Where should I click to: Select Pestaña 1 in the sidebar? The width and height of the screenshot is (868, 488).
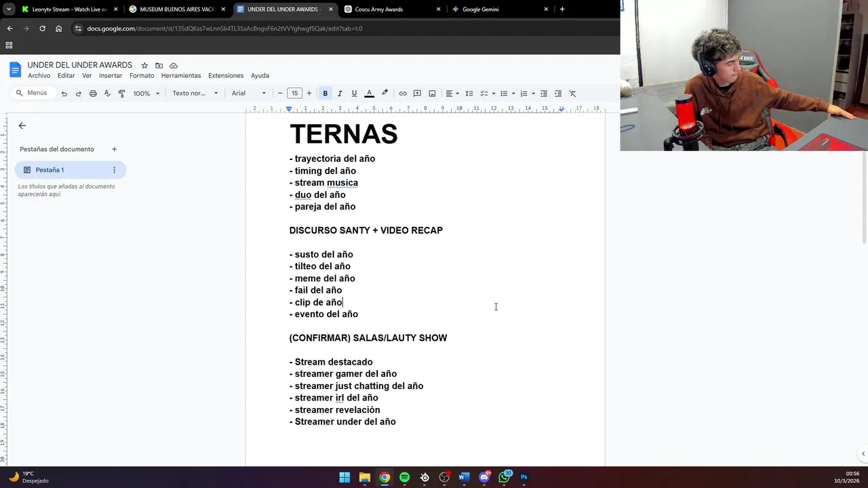[71, 170]
